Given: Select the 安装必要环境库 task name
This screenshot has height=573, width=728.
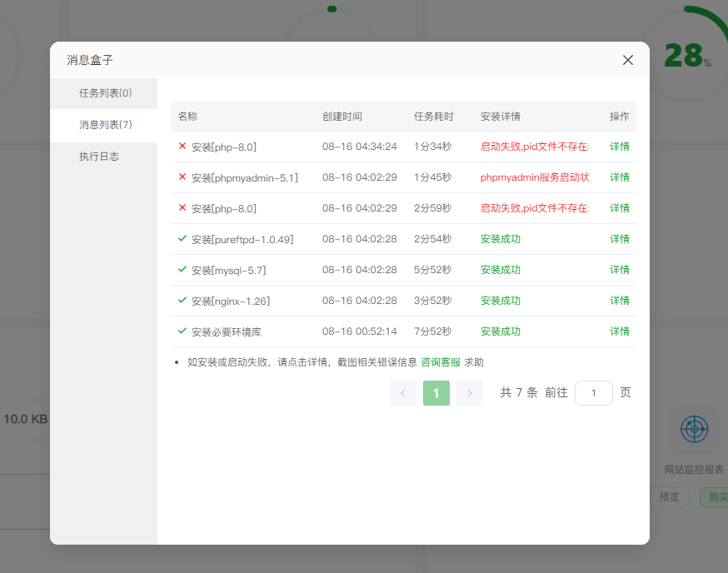Looking at the screenshot, I should pyautogui.click(x=227, y=332).
